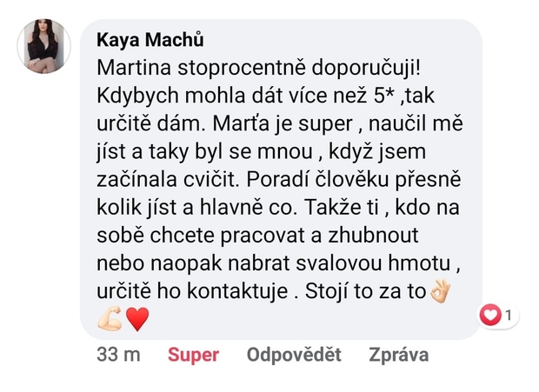This screenshot has width=539, height=392.
Task: Open the reaction count showing 1
Action: [507, 316]
